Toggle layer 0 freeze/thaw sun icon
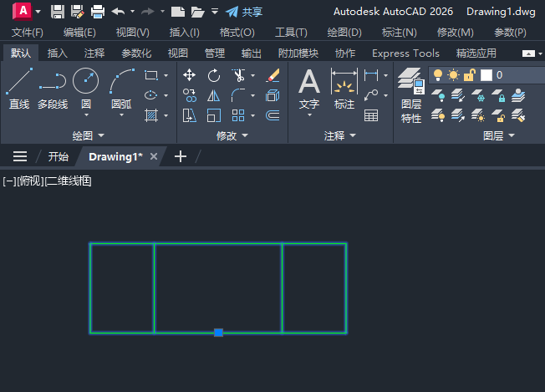 coord(453,74)
